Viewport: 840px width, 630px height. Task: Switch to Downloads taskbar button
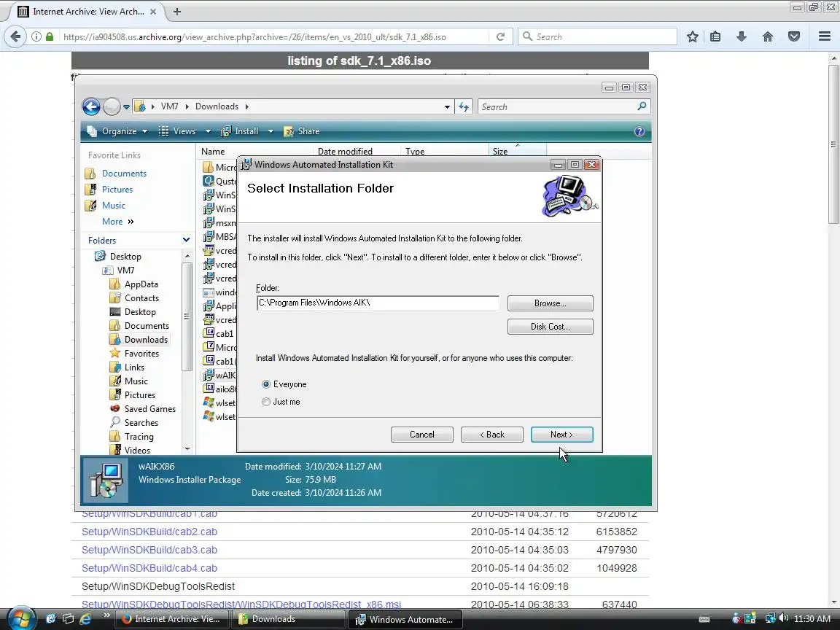tap(288, 619)
